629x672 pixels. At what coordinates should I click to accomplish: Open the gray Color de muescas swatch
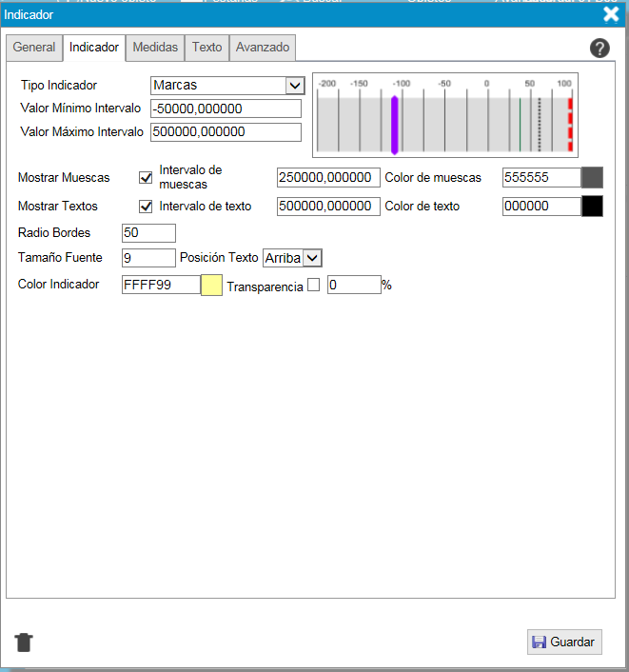pyautogui.click(x=592, y=177)
